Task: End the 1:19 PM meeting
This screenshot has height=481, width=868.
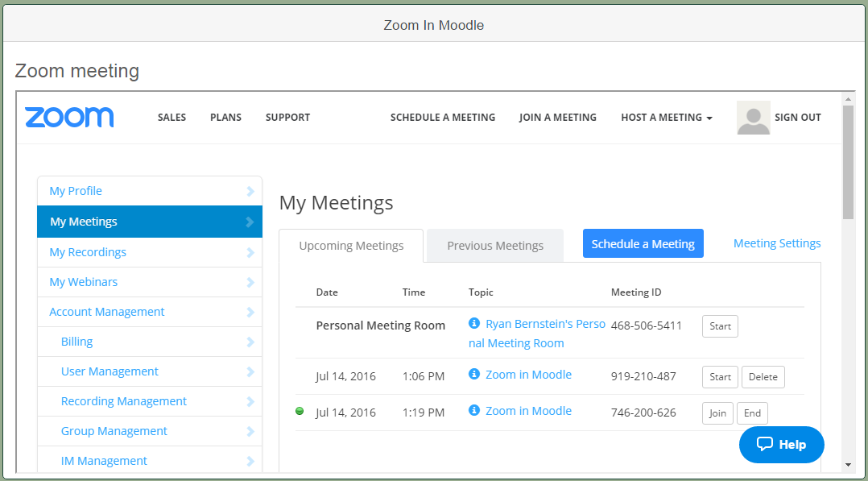Action: coord(752,413)
